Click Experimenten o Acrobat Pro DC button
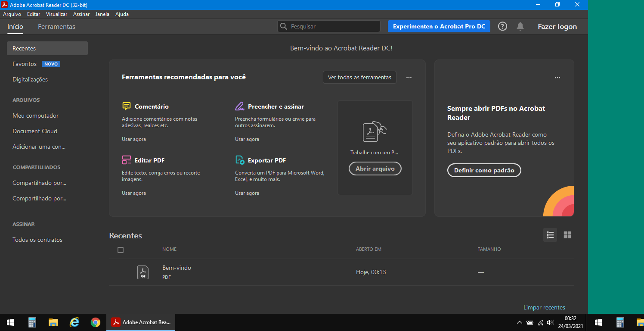 (x=439, y=26)
